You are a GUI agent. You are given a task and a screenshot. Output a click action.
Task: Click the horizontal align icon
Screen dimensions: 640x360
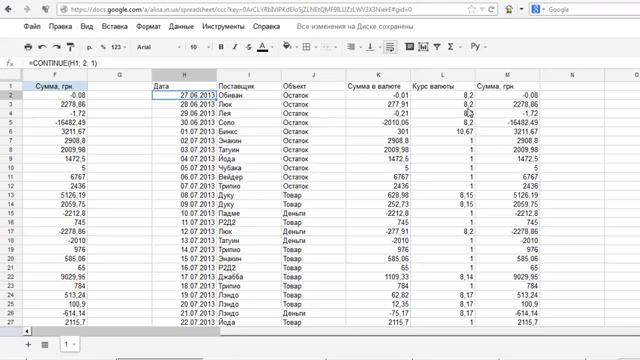point(351,47)
